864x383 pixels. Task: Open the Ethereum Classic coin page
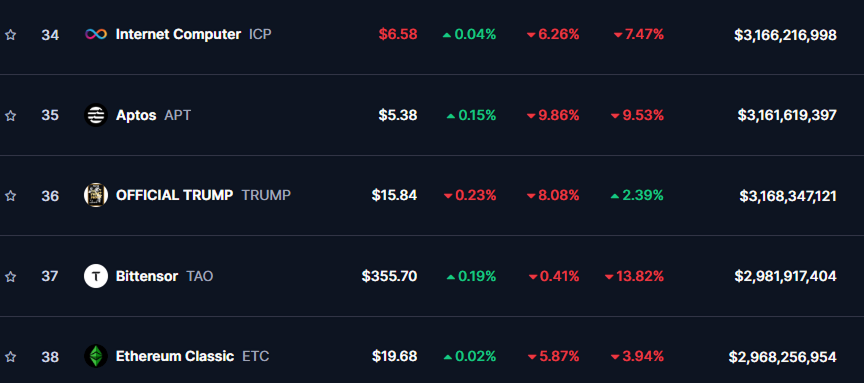[x=175, y=357]
